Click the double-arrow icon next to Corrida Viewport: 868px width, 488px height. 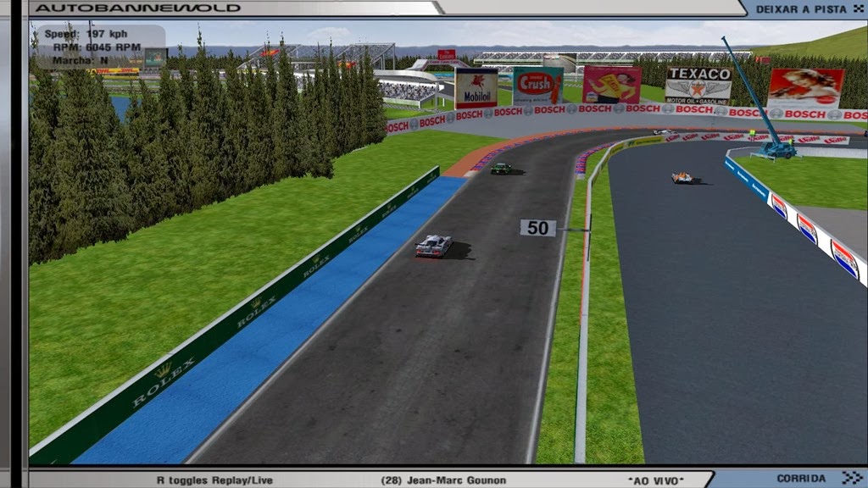(851, 479)
